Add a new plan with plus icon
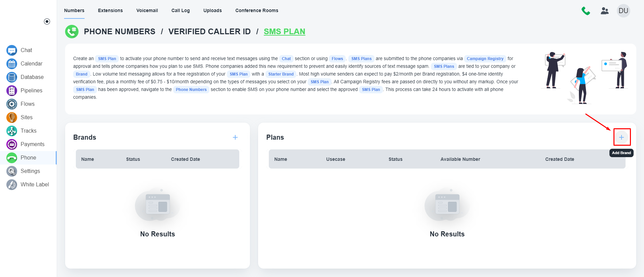Viewport: 644px width, 277px height. click(622, 137)
